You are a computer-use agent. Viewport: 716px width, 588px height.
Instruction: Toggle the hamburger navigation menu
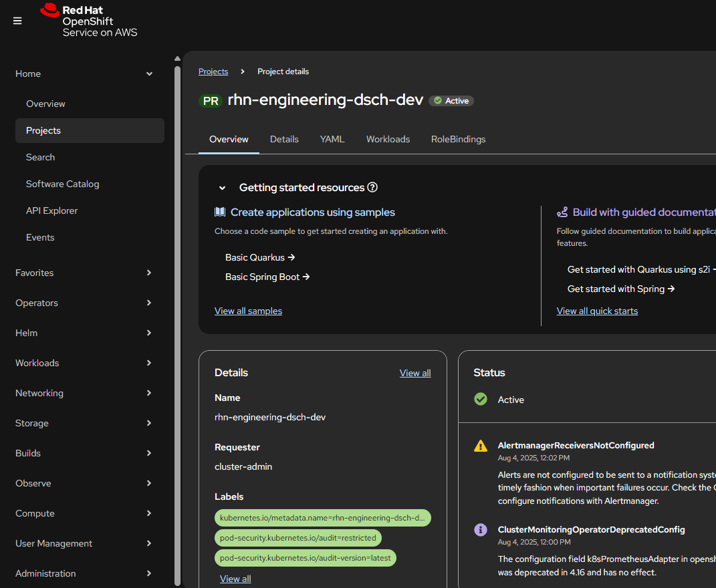pyautogui.click(x=17, y=21)
